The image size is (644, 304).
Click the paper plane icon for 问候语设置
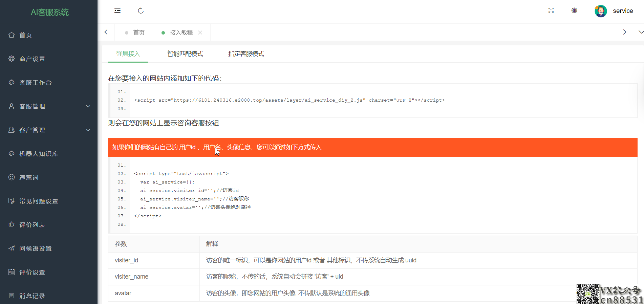[x=12, y=248]
